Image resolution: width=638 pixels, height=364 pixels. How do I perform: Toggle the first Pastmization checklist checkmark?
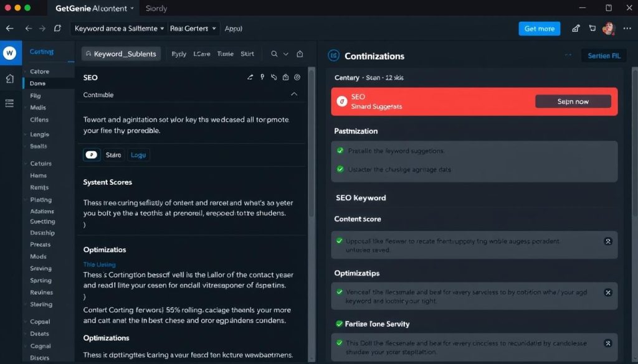[340, 151]
